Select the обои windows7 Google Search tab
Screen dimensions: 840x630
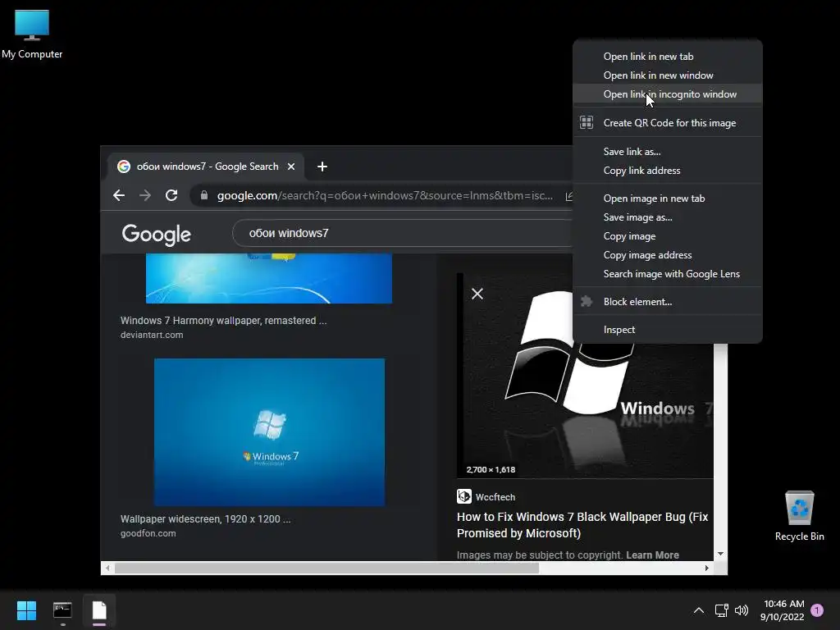click(x=206, y=167)
